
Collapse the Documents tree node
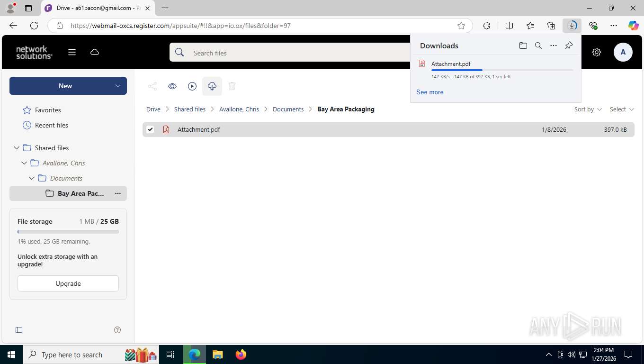tap(32, 178)
